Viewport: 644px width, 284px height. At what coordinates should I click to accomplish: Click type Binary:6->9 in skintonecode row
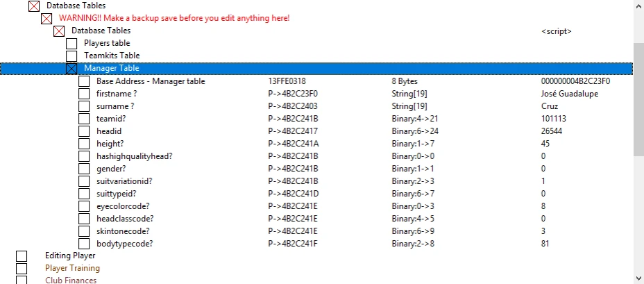413,231
